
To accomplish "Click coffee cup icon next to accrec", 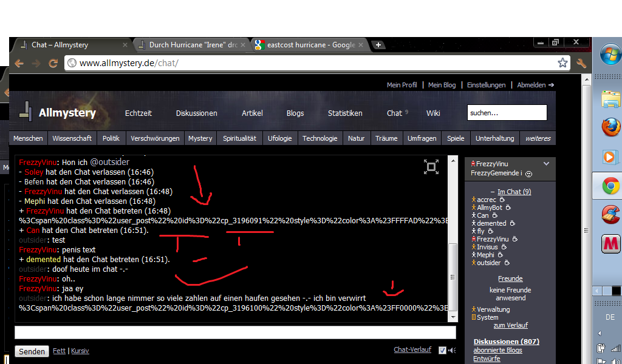I will pyautogui.click(x=502, y=200).
